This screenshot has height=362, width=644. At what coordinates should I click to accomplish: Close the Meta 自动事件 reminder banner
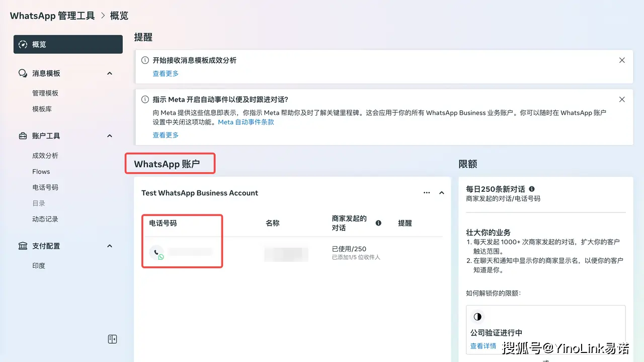point(622,100)
